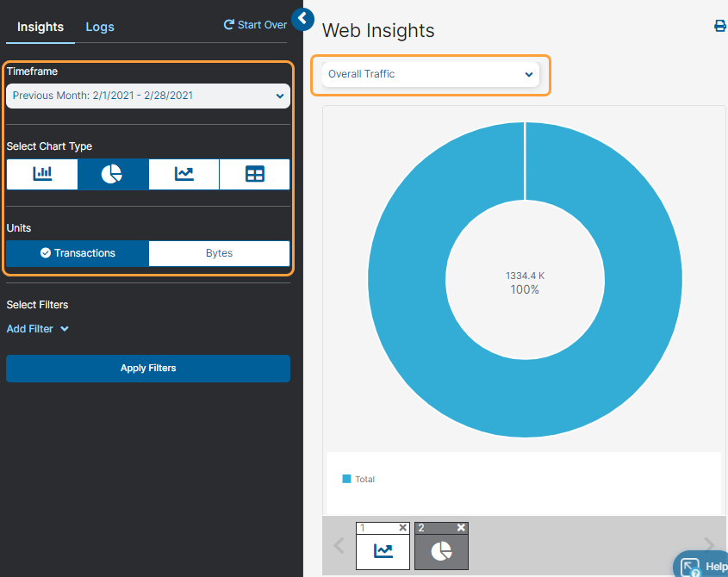Screen dimensions: 728x577
Task: Switch to the Insights tab
Action: [40, 27]
